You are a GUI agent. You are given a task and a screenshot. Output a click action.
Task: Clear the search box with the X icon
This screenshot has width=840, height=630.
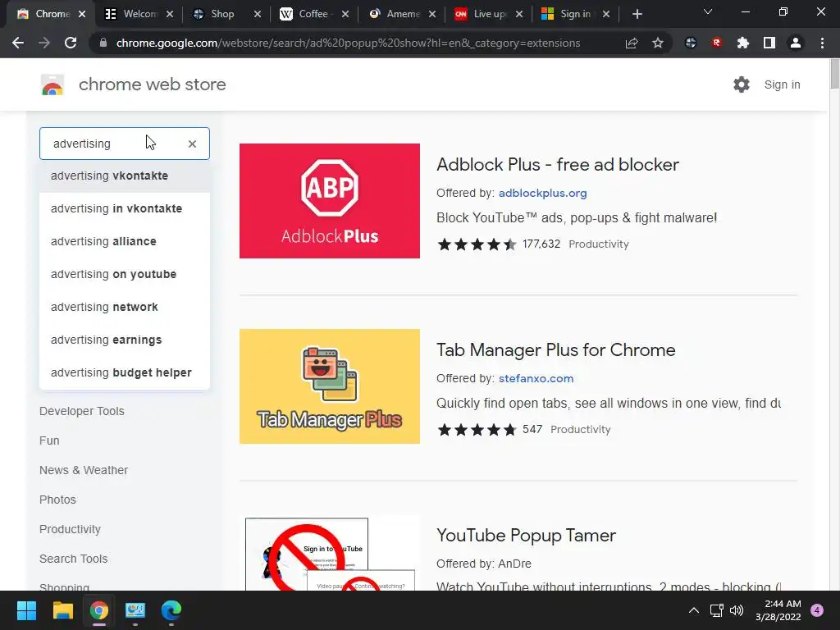(192, 144)
